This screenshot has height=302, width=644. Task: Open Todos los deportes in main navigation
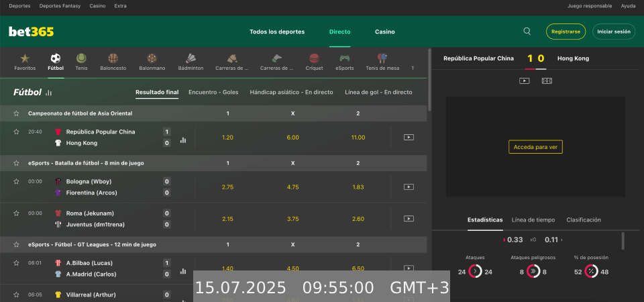tap(277, 32)
